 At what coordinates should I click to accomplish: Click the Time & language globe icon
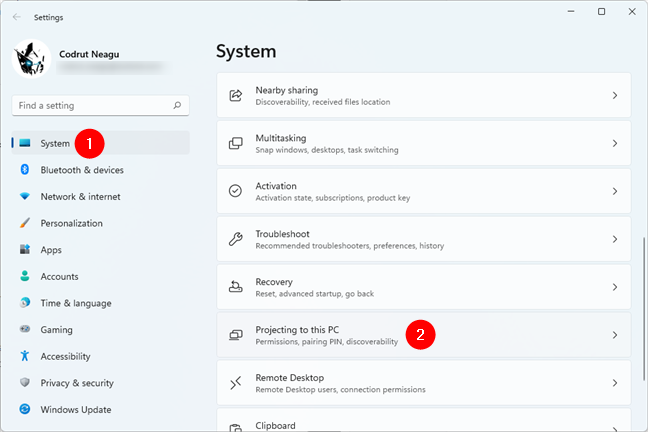[x=25, y=303]
